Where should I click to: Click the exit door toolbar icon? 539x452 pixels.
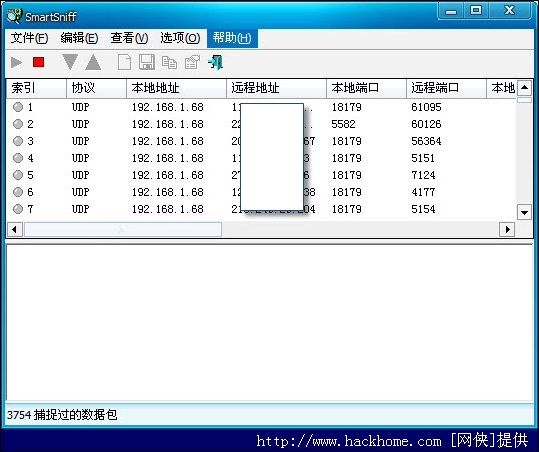[x=216, y=63]
